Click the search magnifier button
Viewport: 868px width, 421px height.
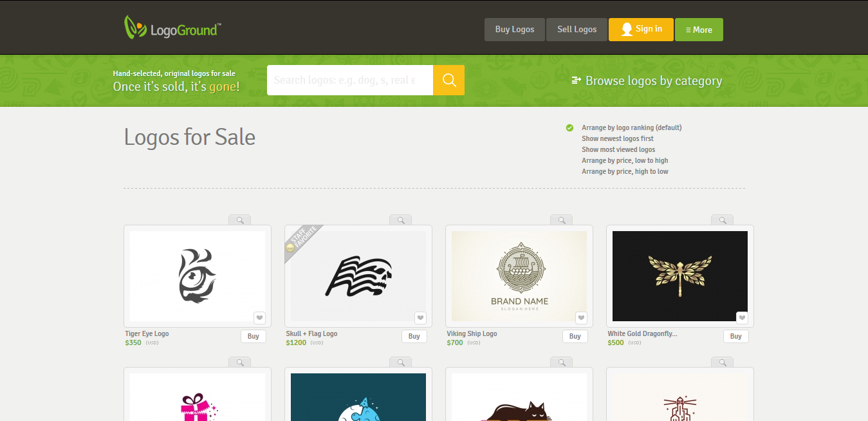[448, 80]
